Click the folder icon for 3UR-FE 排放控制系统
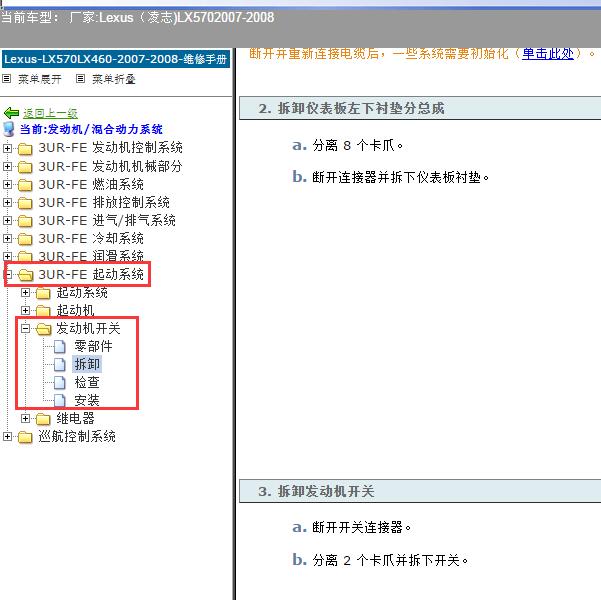The height and width of the screenshot is (600, 601). [x=25, y=202]
